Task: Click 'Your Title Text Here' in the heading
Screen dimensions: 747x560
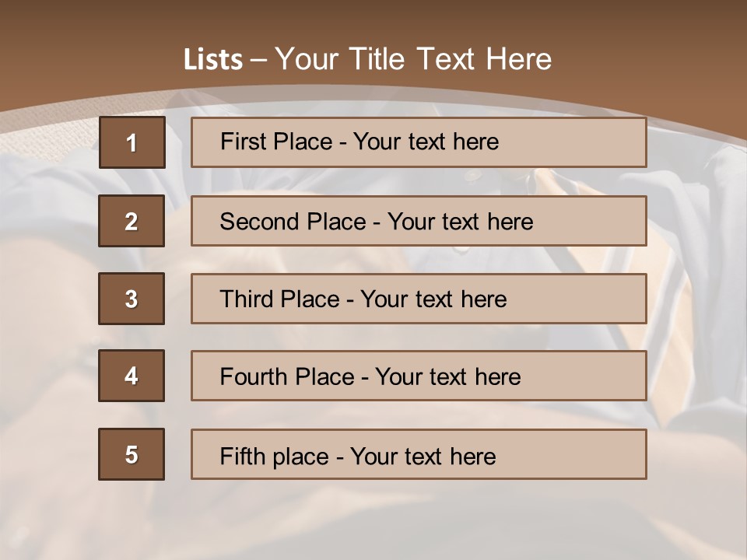Action: click(413, 60)
